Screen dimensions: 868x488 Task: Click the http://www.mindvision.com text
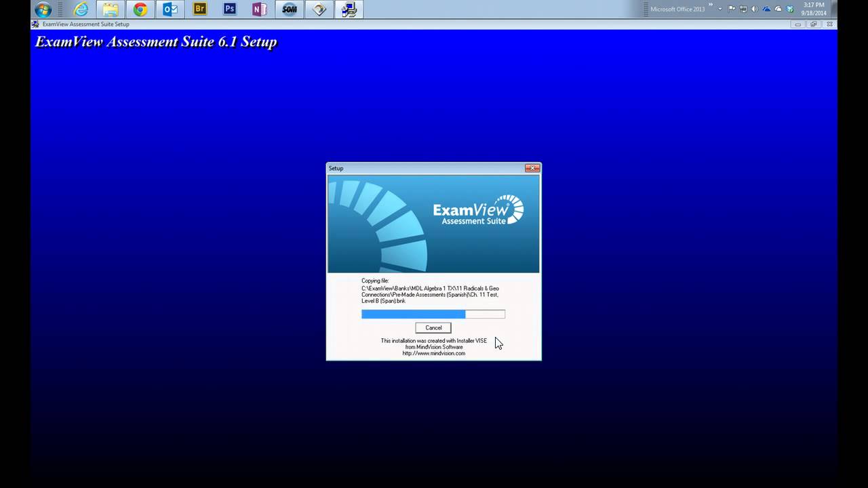coord(433,353)
